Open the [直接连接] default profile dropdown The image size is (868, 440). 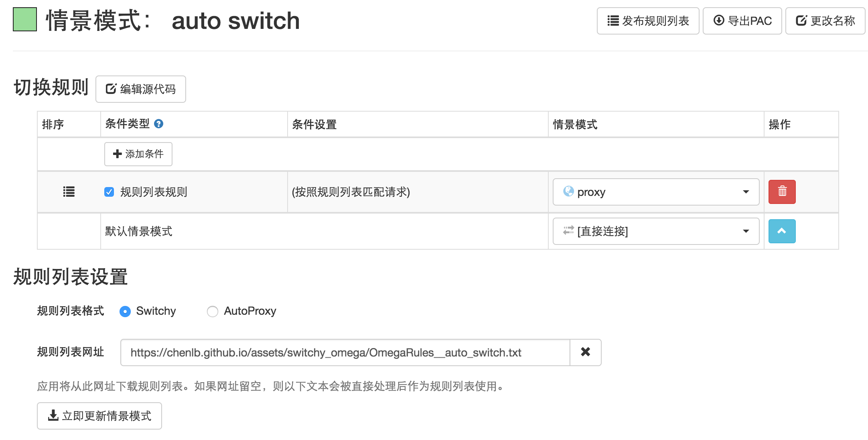[656, 231]
